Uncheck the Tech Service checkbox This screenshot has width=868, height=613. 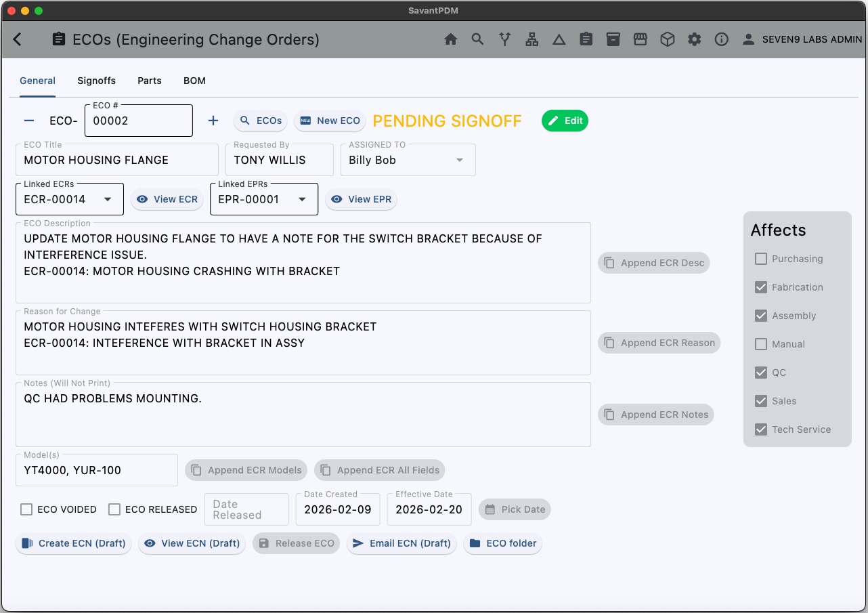pos(761,429)
